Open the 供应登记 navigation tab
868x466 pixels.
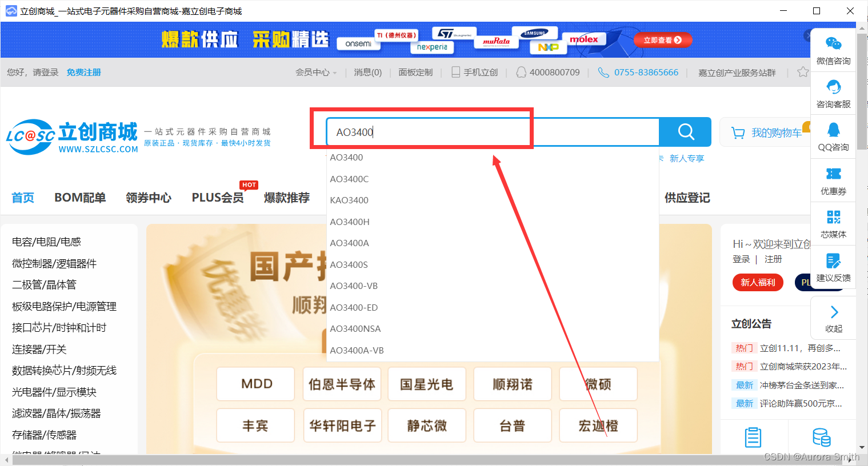click(687, 198)
